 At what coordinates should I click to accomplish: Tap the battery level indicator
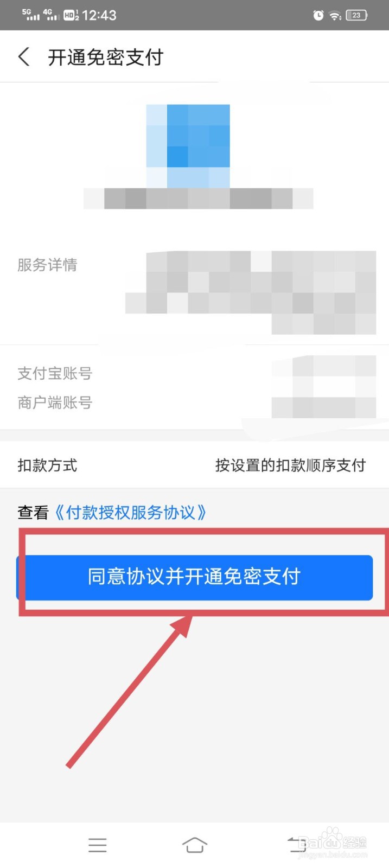[x=356, y=15]
